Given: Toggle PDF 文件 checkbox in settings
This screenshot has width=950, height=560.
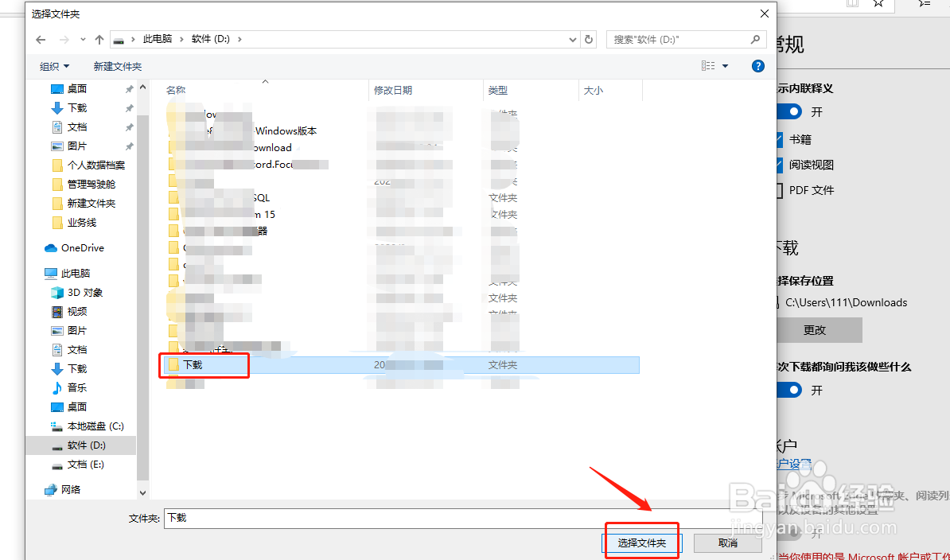Looking at the screenshot, I should (779, 191).
